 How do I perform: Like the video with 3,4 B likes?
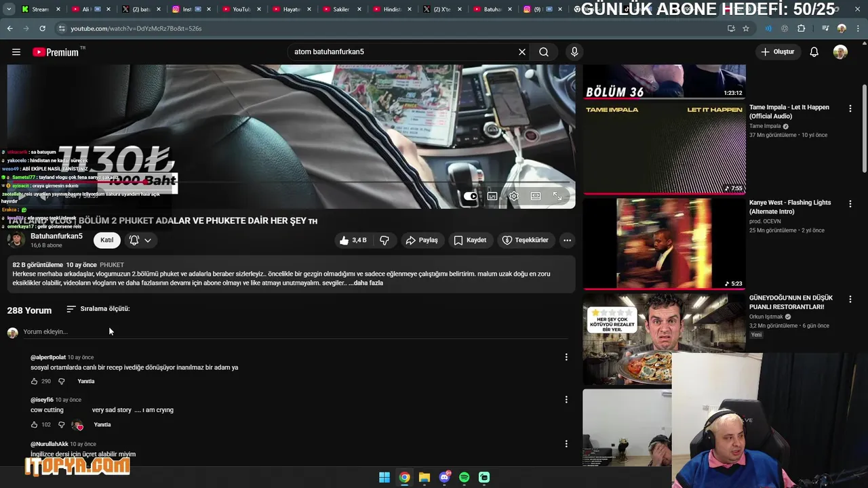click(x=353, y=240)
